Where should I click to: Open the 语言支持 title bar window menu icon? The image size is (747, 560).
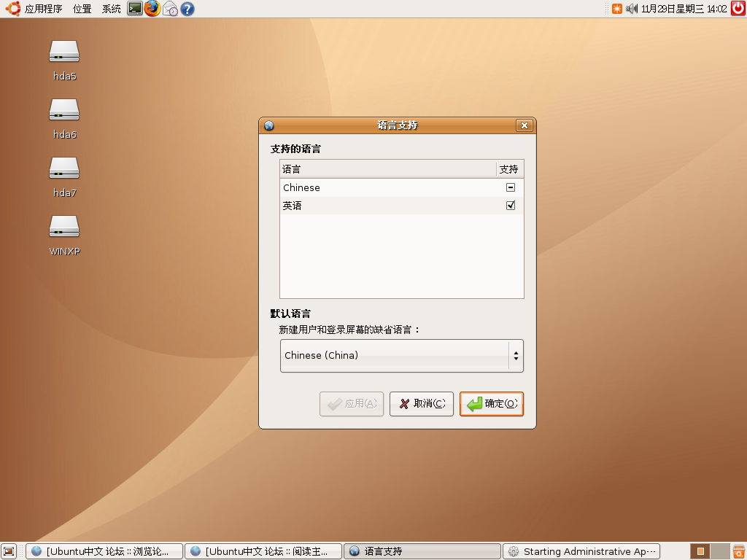pyautogui.click(x=269, y=125)
